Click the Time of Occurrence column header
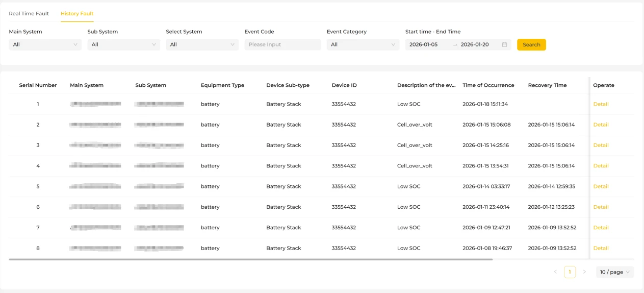This screenshot has width=644, height=293. (x=488, y=85)
